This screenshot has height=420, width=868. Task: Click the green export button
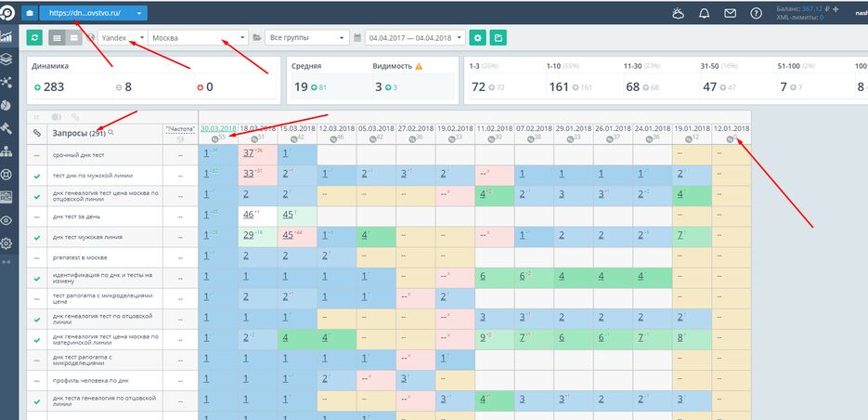tap(499, 38)
